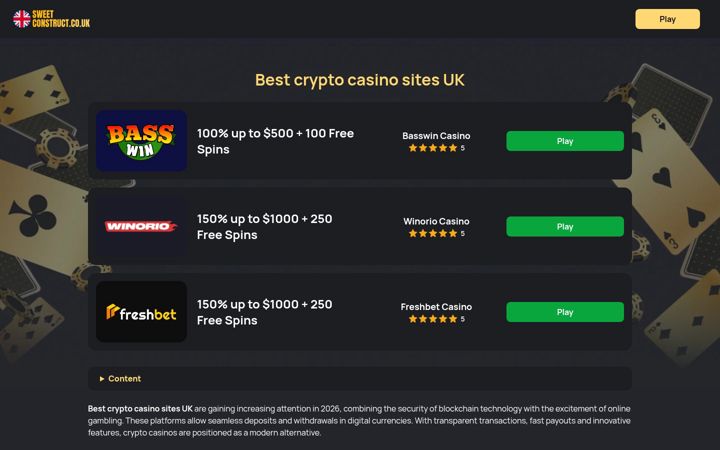This screenshot has height=450, width=720.
Task: Select the Basswin Casino name label
Action: point(436,136)
